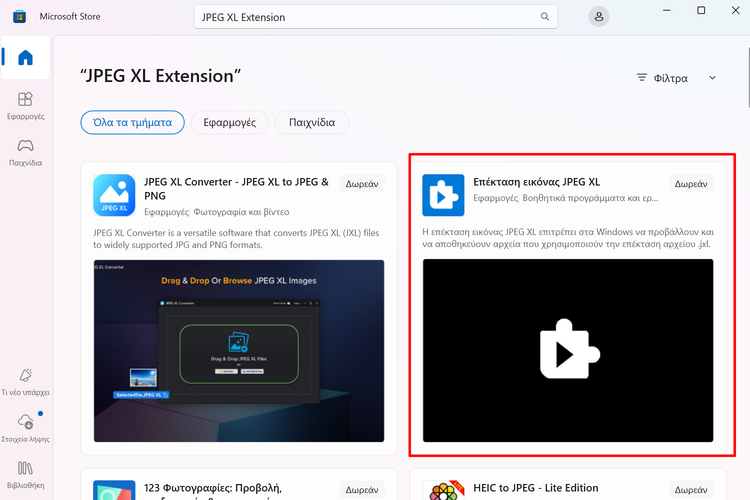The image size is (750, 500).
Task: Select the Εφαρμογές filter tab
Action: (x=230, y=122)
